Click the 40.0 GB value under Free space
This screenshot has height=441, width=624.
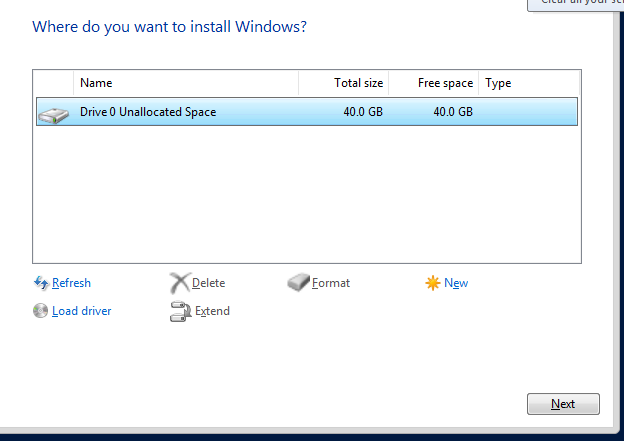(453, 112)
